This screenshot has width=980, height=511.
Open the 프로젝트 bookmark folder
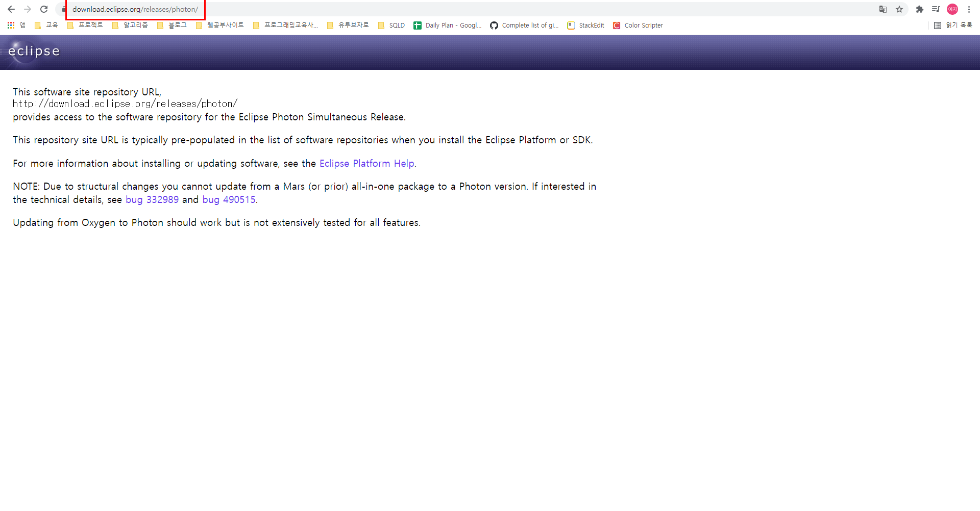click(x=85, y=25)
